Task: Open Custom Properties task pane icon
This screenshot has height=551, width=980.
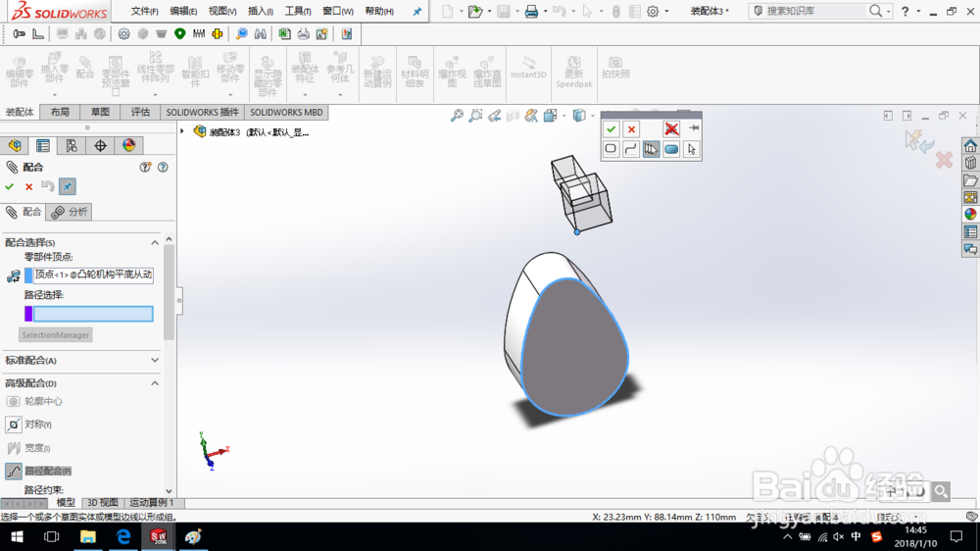Action: [970, 232]
